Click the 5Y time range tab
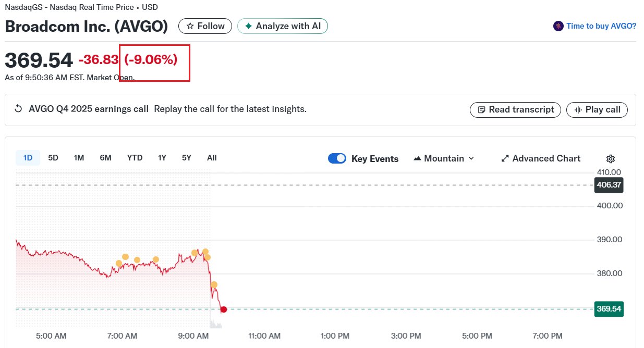This screenshot has width=644, height=348. click(187, 158)
